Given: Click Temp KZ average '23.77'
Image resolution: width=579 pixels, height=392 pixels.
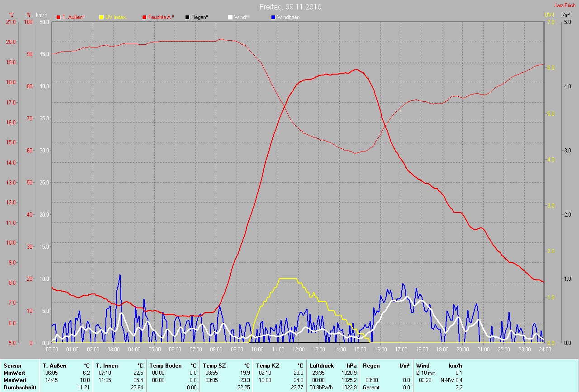Looking at the screenshot, I should (x=297, y=387).
